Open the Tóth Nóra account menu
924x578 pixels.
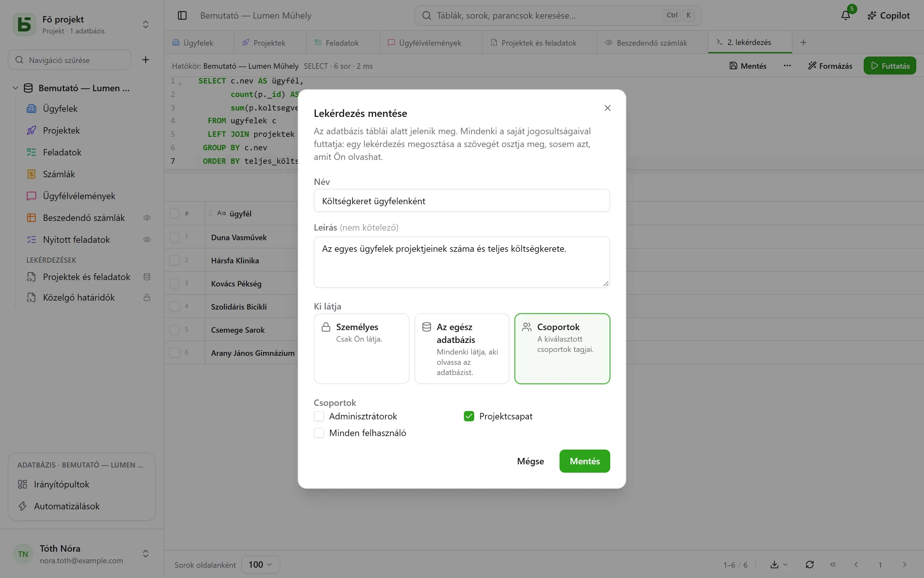[x=82, y=554]
